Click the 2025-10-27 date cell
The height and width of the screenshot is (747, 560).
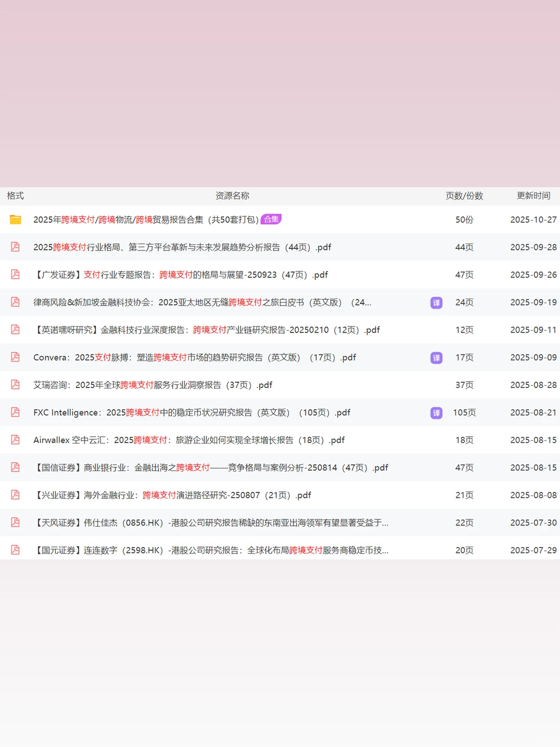click(533, 220)
